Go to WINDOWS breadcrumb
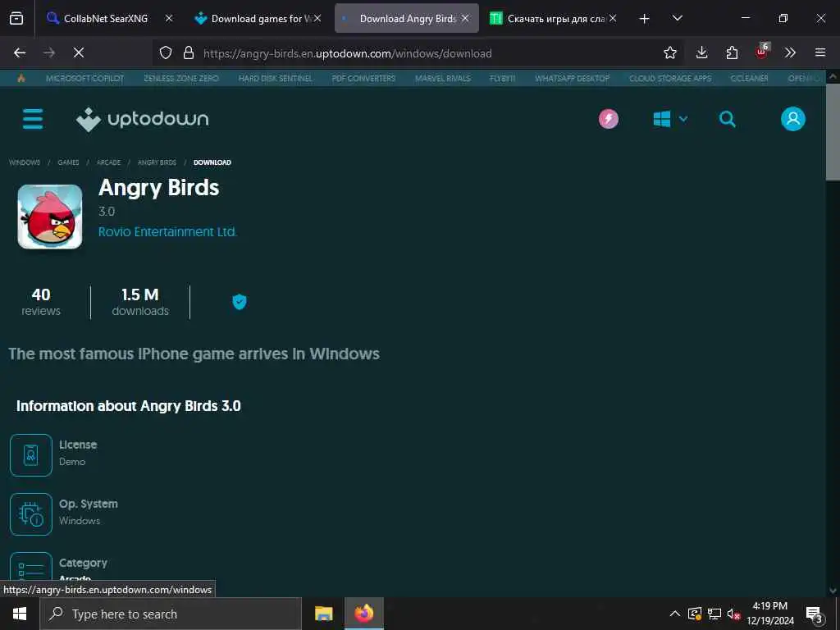840x630 pixels. (25, 162)
